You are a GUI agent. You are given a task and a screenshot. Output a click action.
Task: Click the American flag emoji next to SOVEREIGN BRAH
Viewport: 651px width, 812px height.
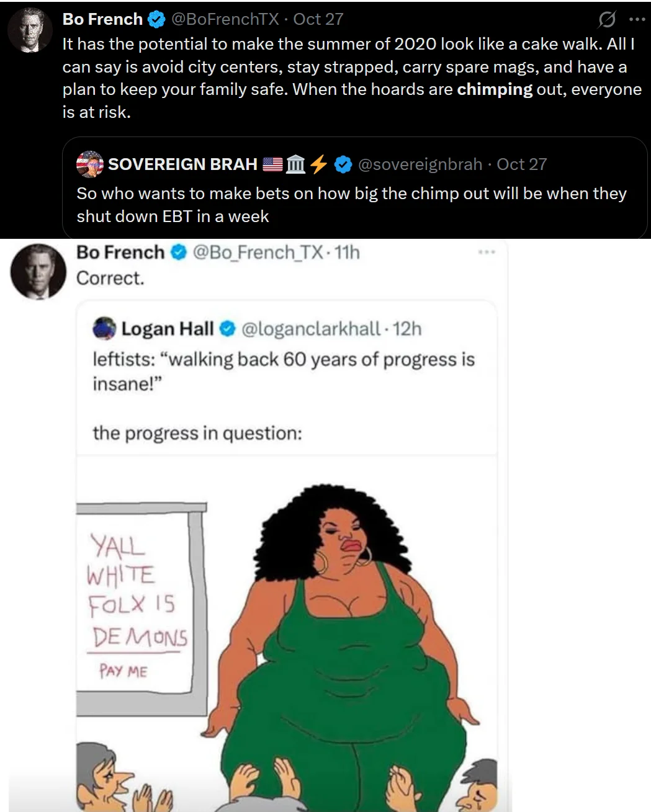point(271,164)
